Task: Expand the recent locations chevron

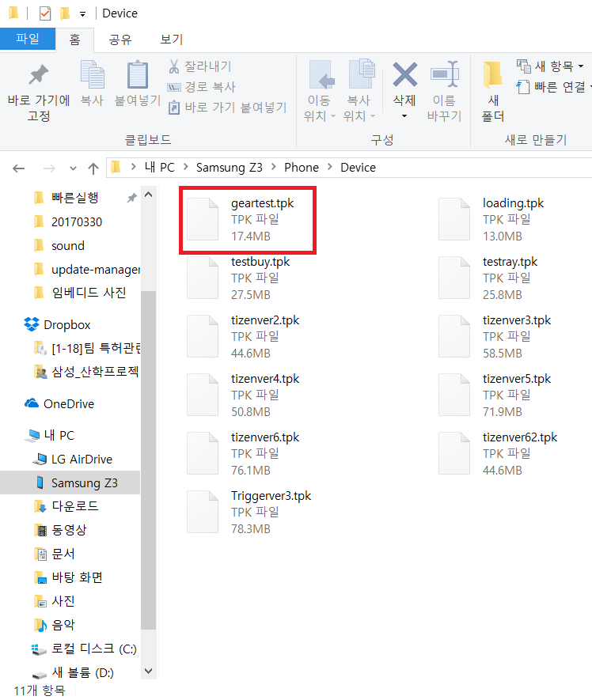Action: click(x=73, y=168)
